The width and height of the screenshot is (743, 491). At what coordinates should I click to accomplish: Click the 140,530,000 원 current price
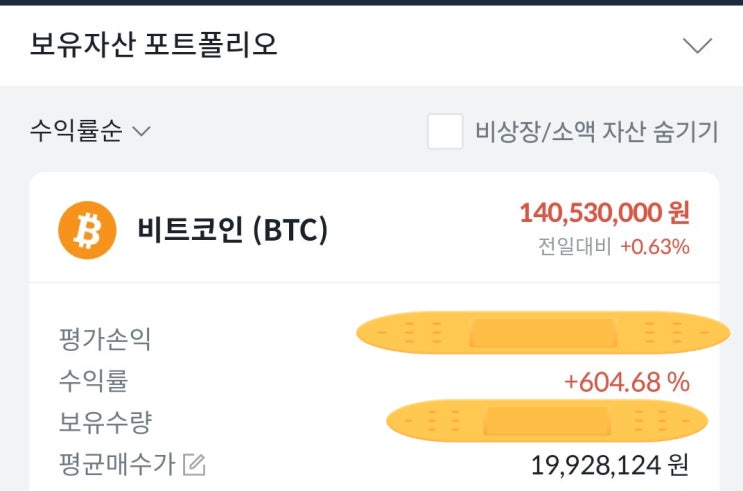[604, 212]
